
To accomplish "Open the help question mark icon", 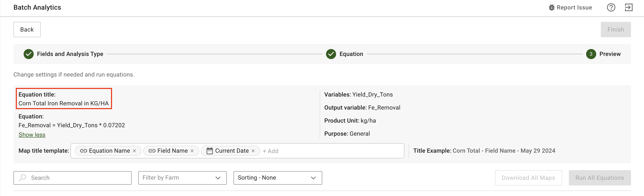I will [611, 8].
